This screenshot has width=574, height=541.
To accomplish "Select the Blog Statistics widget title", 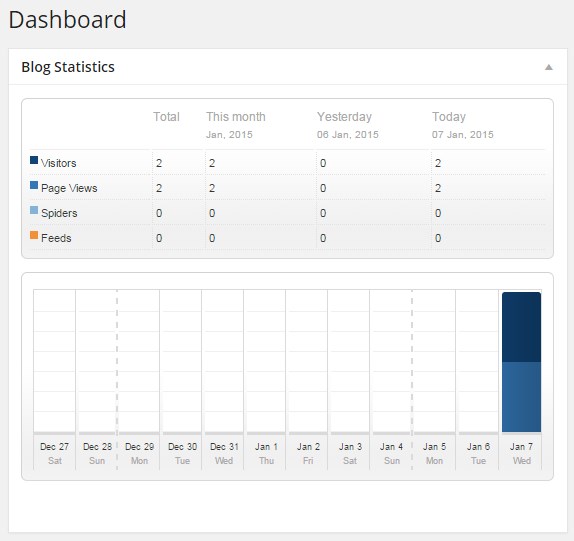I will coord(68,67).
